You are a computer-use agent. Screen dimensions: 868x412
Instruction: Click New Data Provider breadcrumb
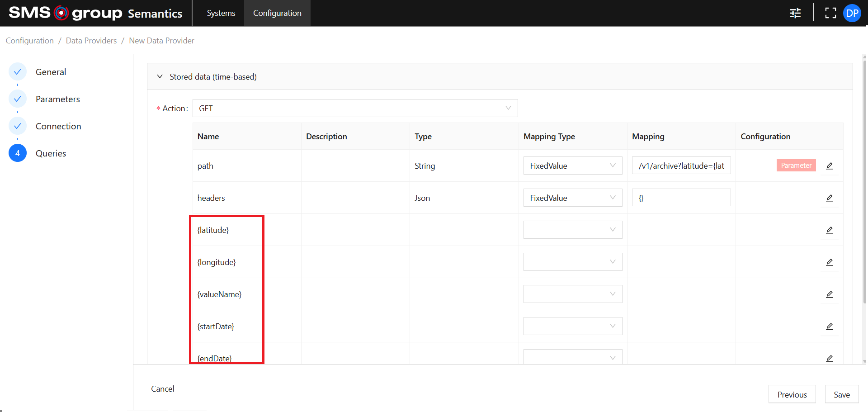pyautogui.click(x=161, y=41)
